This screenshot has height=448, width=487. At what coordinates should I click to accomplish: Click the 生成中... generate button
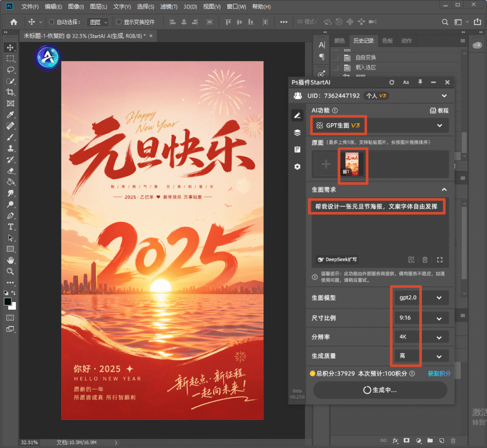pyautogui.click(x=380, y=390)
